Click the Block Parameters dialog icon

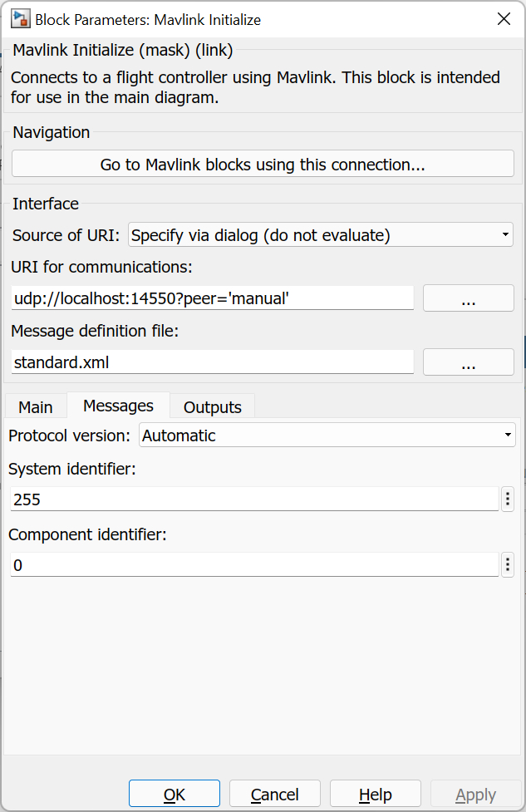tap(20, 18)
